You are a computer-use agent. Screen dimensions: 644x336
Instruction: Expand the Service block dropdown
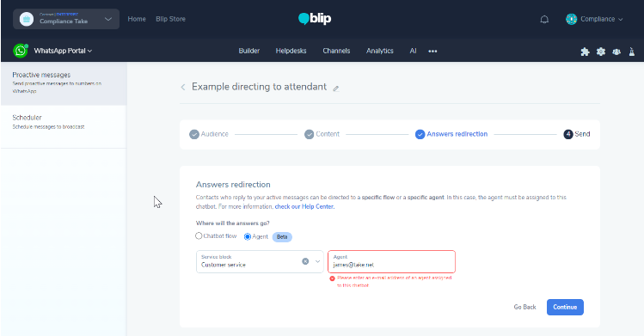pyautogui.click(x=317, y=261)
